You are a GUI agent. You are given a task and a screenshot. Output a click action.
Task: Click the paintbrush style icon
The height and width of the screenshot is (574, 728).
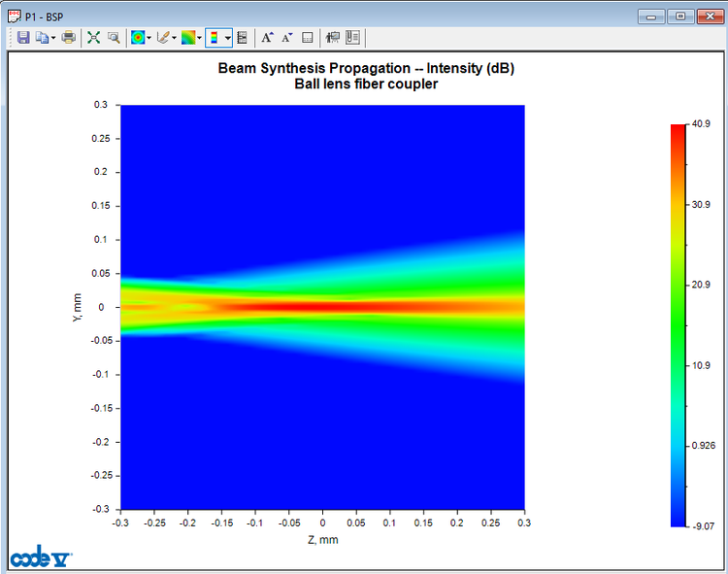point(163,38)
